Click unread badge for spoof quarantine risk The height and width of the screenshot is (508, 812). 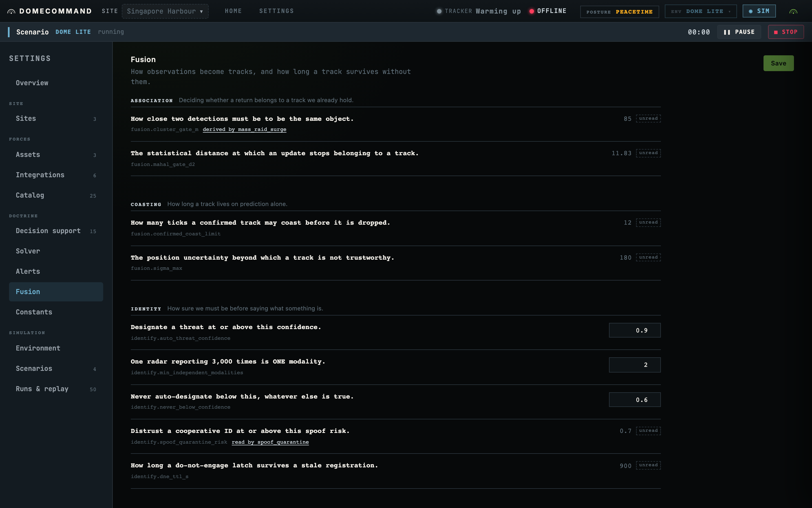648,431
